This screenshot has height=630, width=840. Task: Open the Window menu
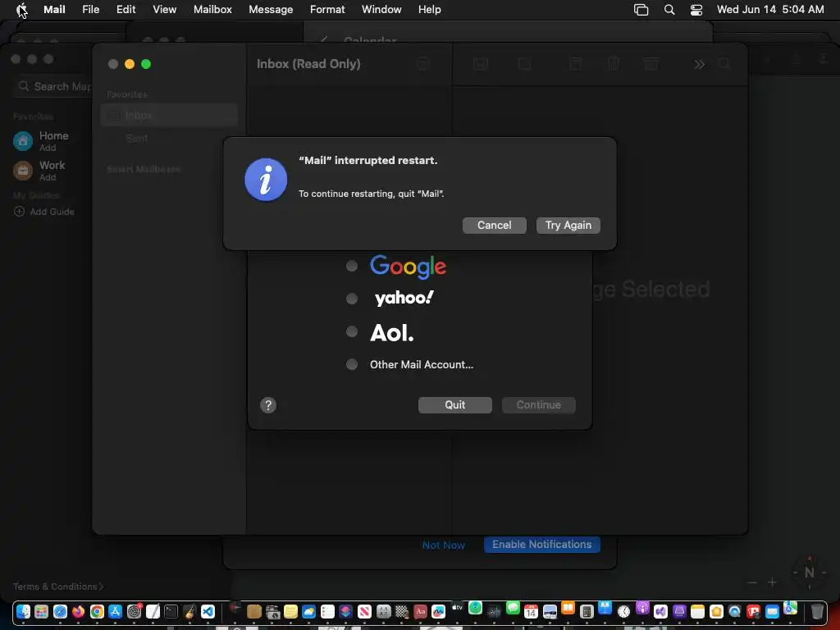coord(381,9)
